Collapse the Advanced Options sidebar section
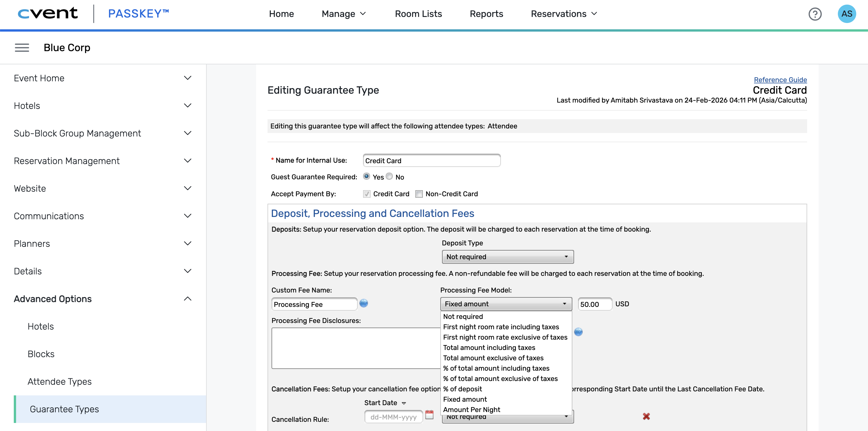Viewport: 868px width, 431px height. (187, 299)
